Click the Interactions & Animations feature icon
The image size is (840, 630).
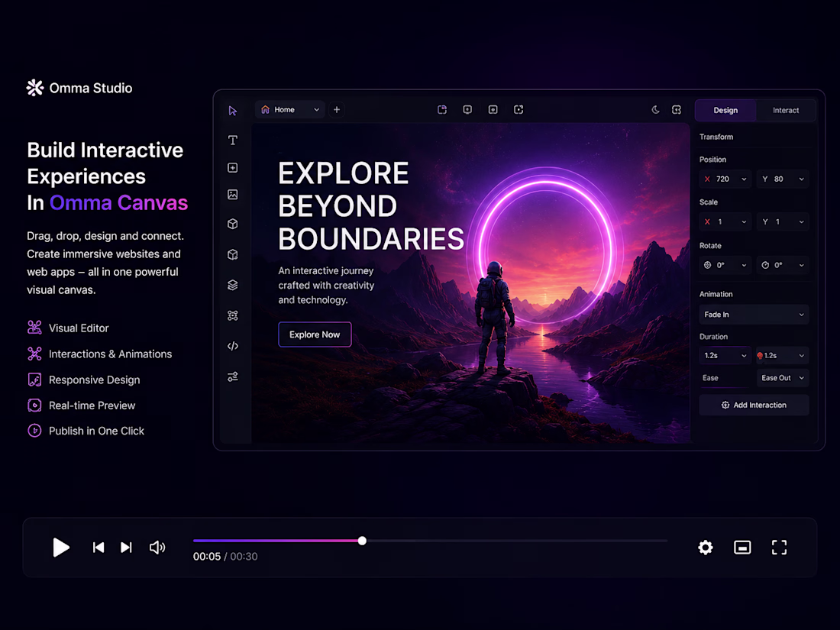pos(34,354)
